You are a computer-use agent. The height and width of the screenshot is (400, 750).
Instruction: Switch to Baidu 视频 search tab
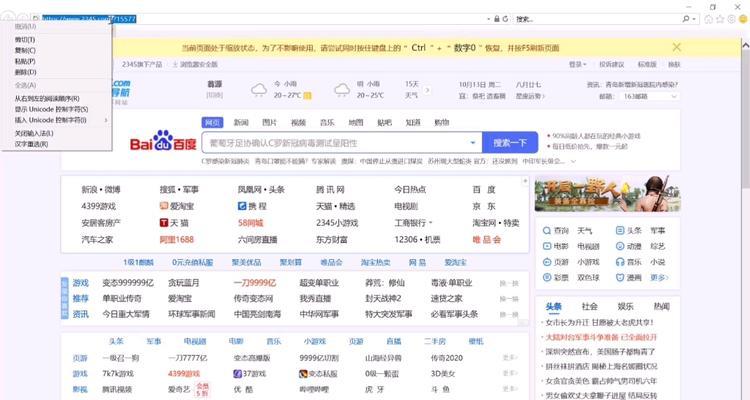(x=298, y=122)
